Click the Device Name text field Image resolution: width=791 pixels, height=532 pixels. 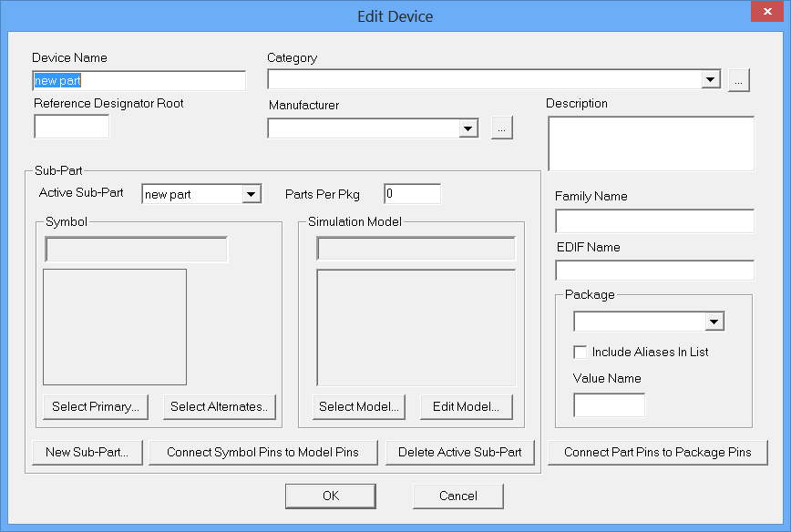click(139, 81)
